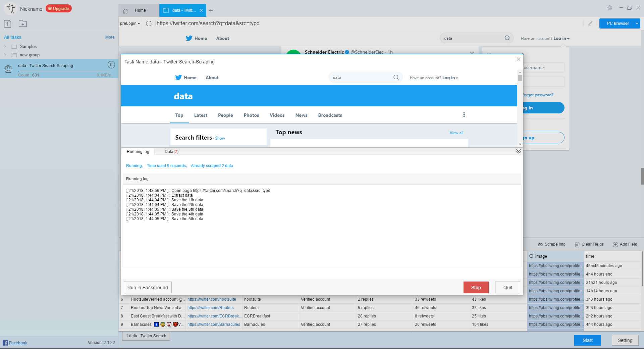
Task: Click View all link in Top news
Action: click(x=456, y=133)
